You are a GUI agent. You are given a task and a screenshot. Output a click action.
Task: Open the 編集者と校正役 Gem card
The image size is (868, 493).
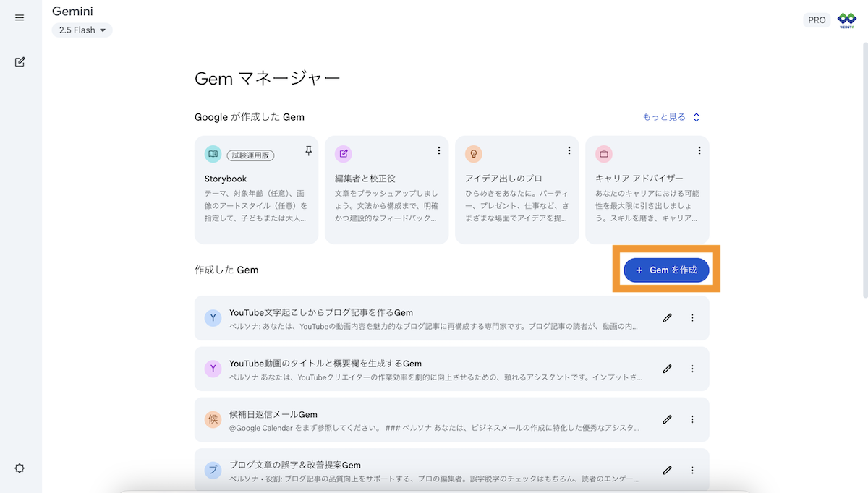(387, 190)
